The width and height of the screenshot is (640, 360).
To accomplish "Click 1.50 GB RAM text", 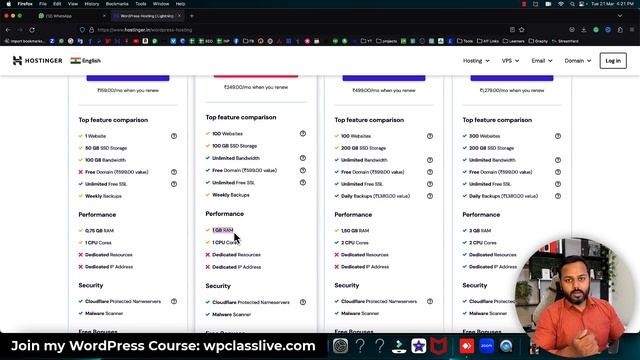I will click(x=355, y=231).
